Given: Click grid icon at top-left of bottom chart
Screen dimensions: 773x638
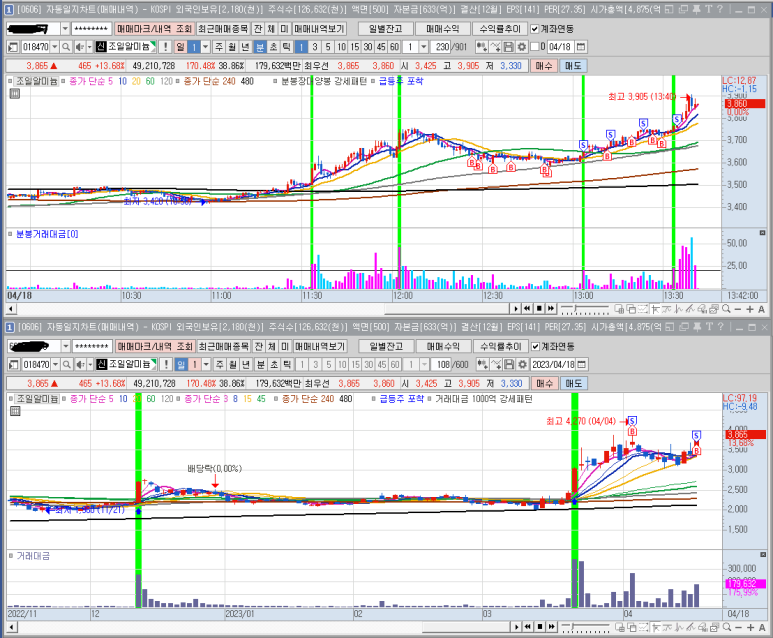Looking at the screenshot, I should coord(15,411).
